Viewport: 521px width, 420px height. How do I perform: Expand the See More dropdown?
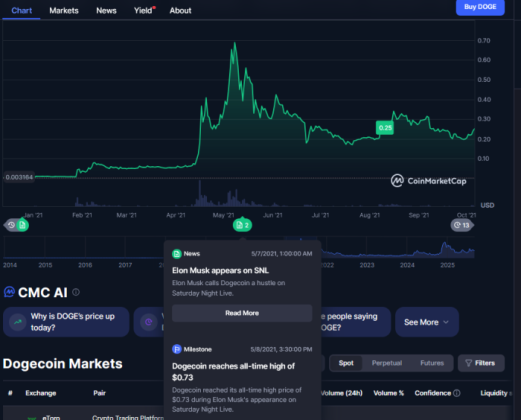tap(427, 322)
